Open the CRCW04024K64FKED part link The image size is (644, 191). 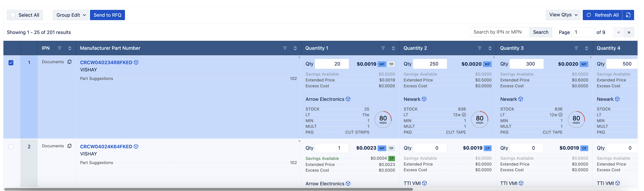[106, 147]
